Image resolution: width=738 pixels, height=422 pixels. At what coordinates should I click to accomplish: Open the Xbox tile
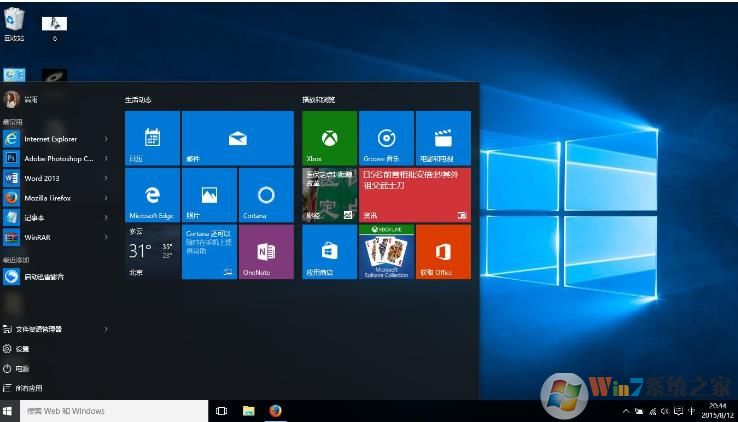(x=329, y=138)
